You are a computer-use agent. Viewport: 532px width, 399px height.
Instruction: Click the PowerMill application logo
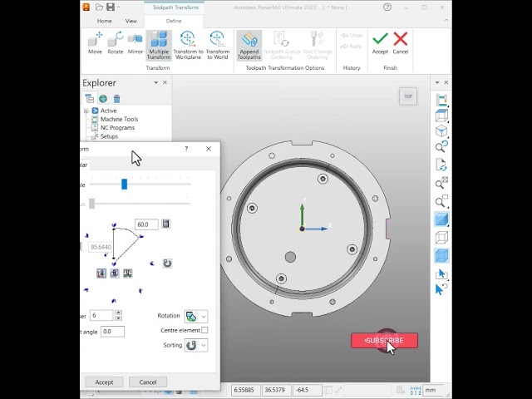pyautogui.click(x=86, y=7)
